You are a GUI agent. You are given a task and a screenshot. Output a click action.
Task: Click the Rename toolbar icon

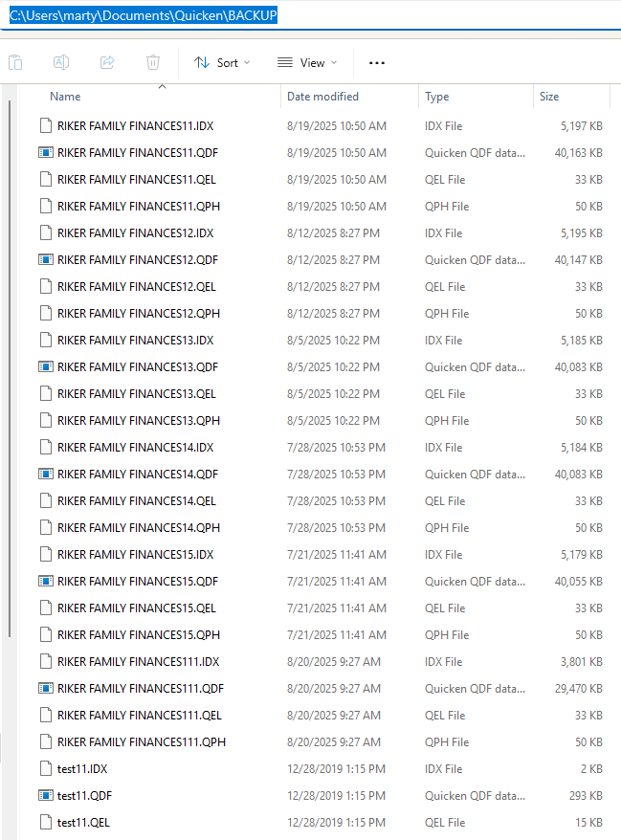61,63
